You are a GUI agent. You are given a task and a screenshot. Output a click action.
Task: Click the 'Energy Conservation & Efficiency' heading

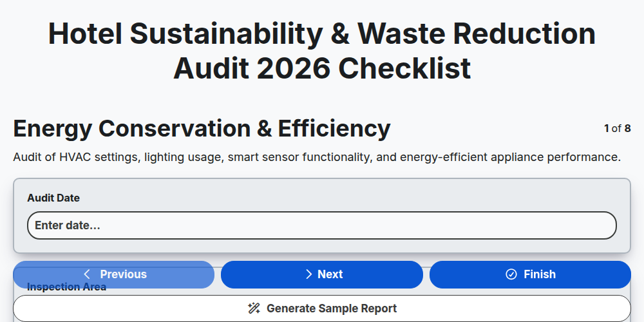(202, 129)
